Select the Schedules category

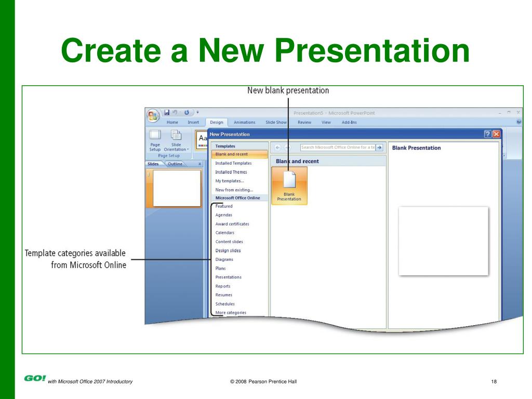[x=225, y=303]
